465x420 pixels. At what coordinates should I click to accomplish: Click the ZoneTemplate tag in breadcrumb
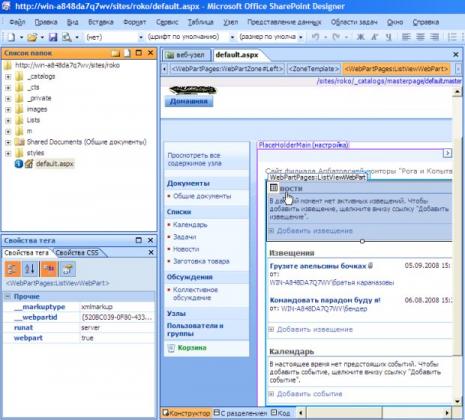[x=314, y=69]
